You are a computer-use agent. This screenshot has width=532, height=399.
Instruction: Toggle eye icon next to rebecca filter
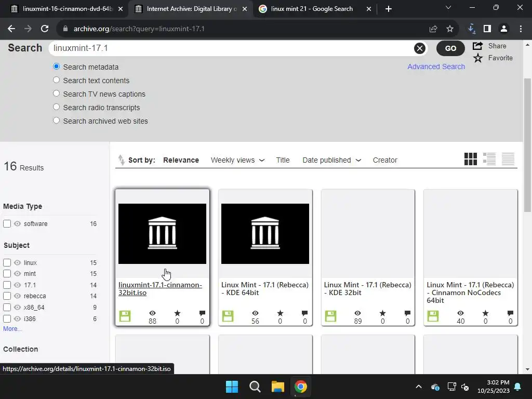[17, 296]
